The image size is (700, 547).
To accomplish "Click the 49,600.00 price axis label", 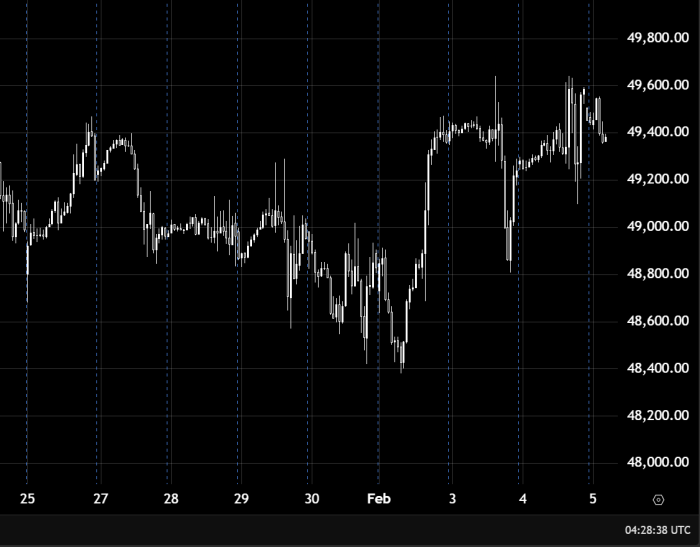I will (657, 85).
